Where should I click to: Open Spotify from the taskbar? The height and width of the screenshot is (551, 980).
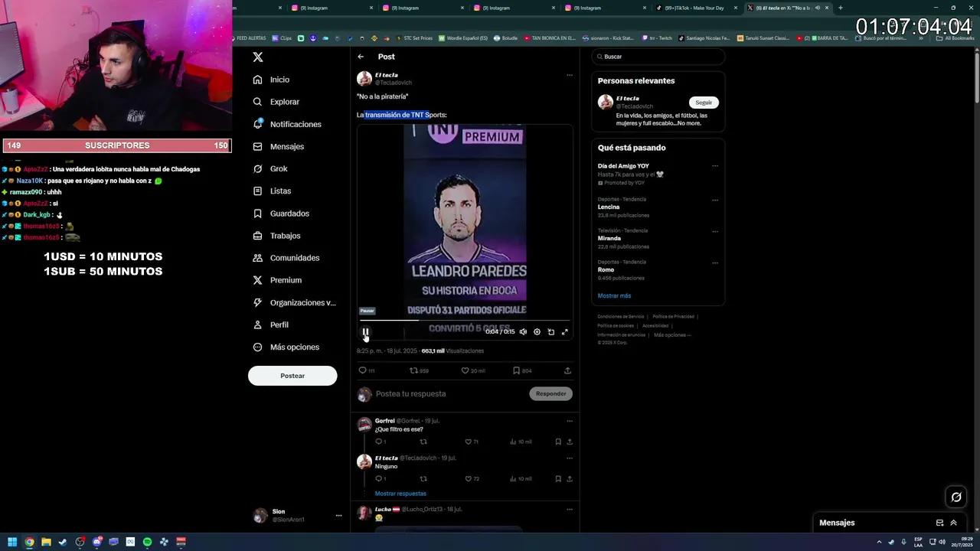click(x=147, y=542)
